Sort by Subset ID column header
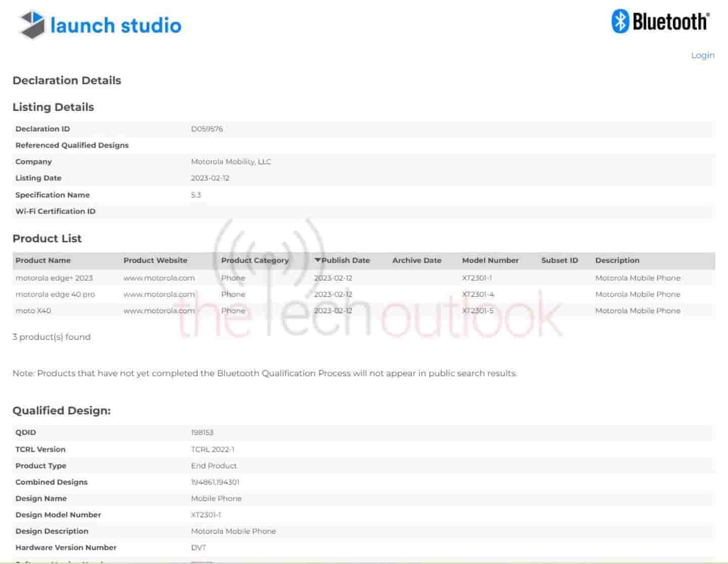 (x=559, y=261)
